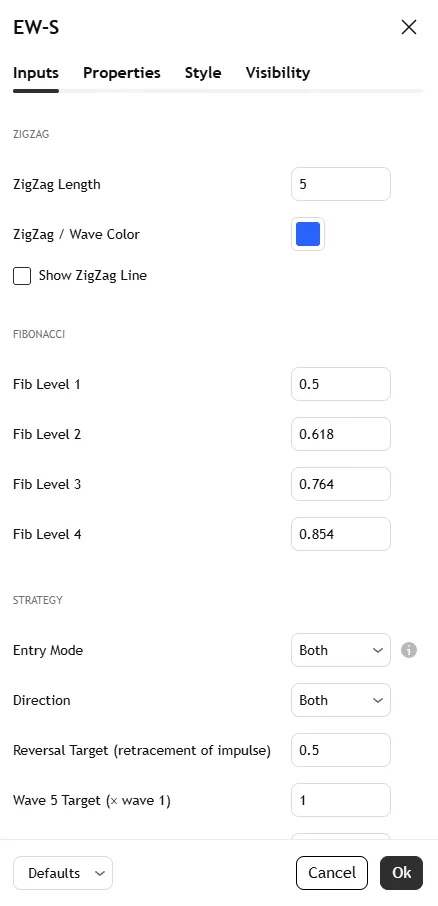Open the Visibility tab
Image resolution: width=438 pixels, height=906 pixels.
278,73
